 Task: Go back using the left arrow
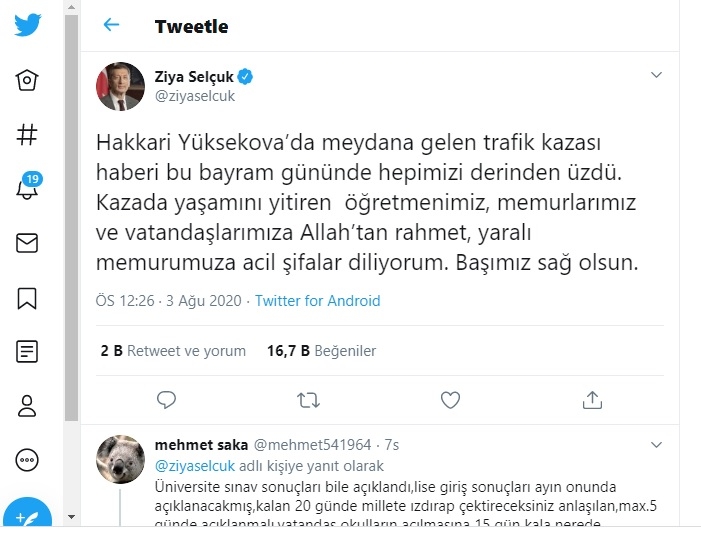(x=111, y=25)
